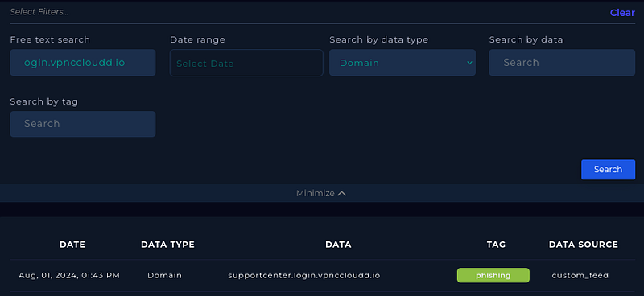Viewport: 644px width, 296px height.
Task: Clear all filters with the Clear link
Action: point(622,13)
